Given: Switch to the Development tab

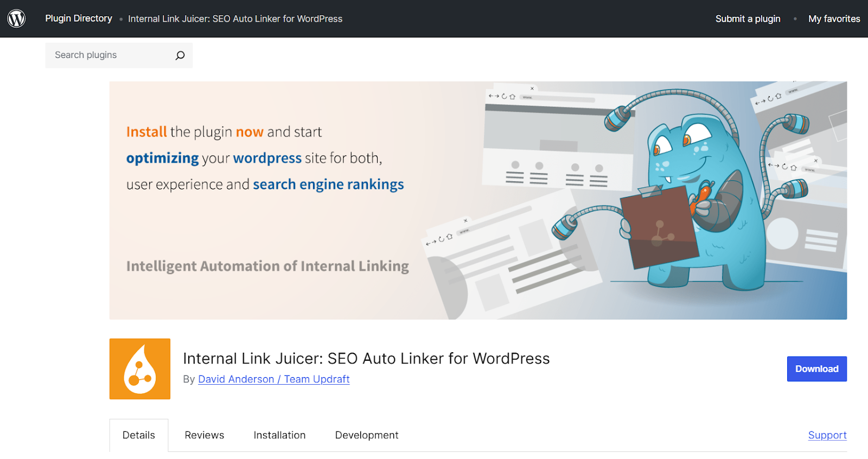Looking at the screenshot, I should tap(367, 435).
